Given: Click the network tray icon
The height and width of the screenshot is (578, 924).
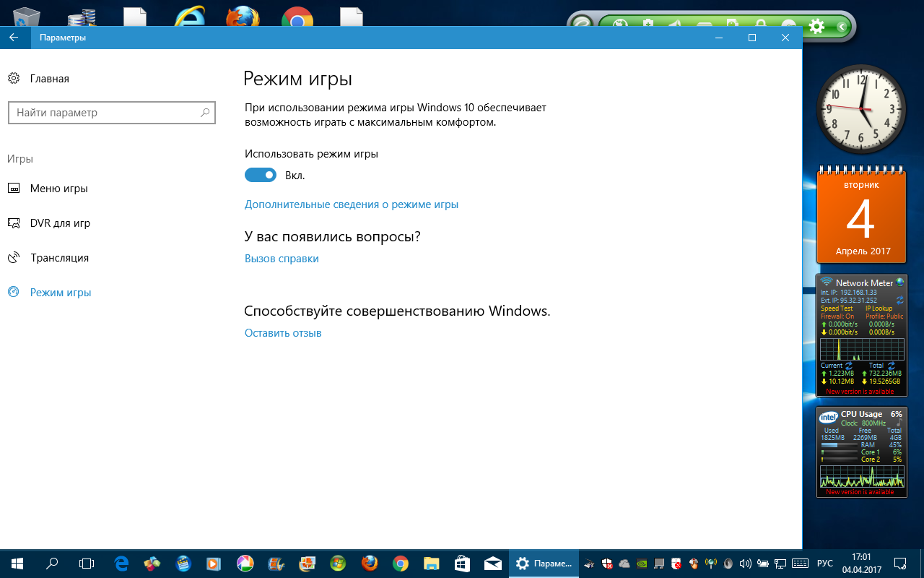Looking at the screenshot, I should tap(780, 563).
